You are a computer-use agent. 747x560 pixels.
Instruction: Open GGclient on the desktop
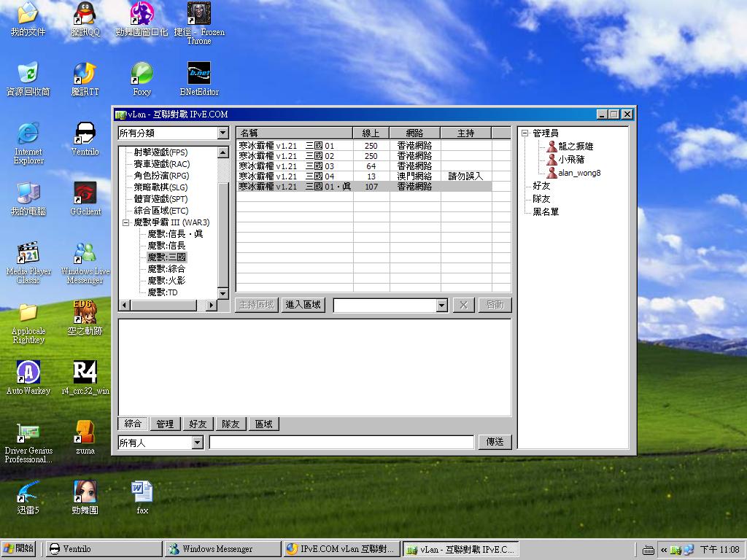tap(85, 193)
